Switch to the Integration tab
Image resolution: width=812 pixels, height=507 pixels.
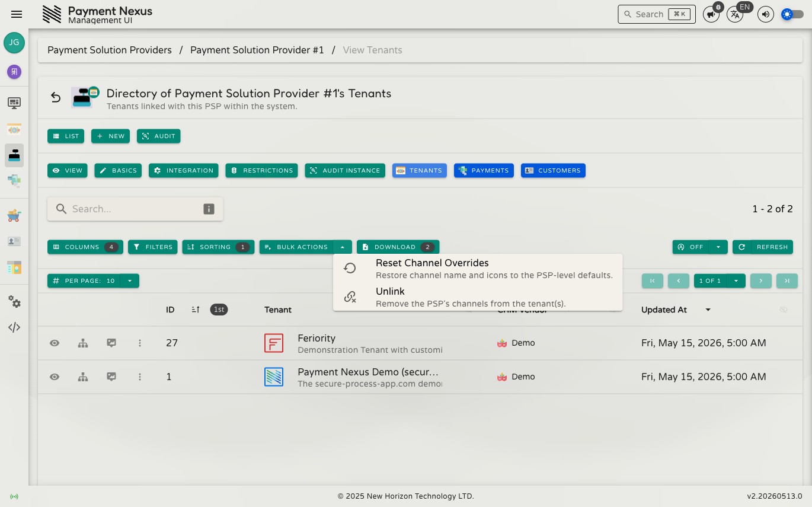[x=184, y=170]
